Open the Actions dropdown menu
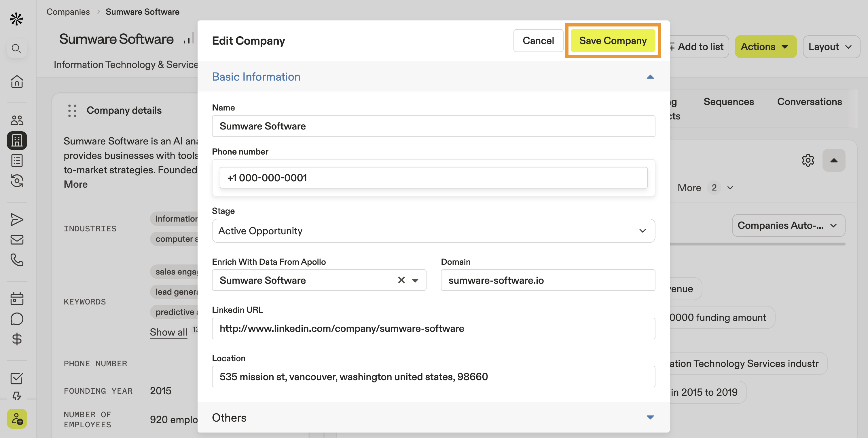Screen dimensions: 868x438 [765, 47]
